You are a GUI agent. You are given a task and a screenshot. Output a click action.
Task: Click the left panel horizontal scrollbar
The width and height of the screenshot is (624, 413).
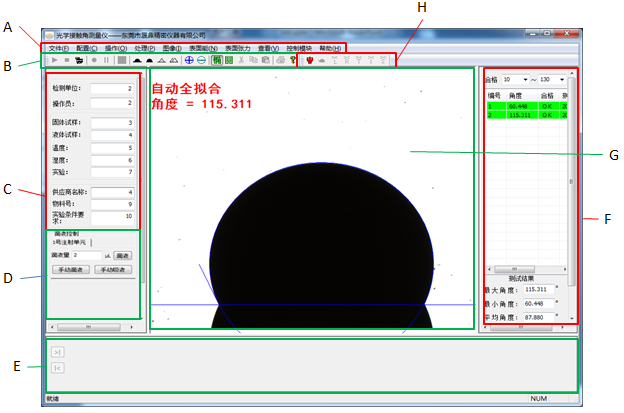click(90, 326)
